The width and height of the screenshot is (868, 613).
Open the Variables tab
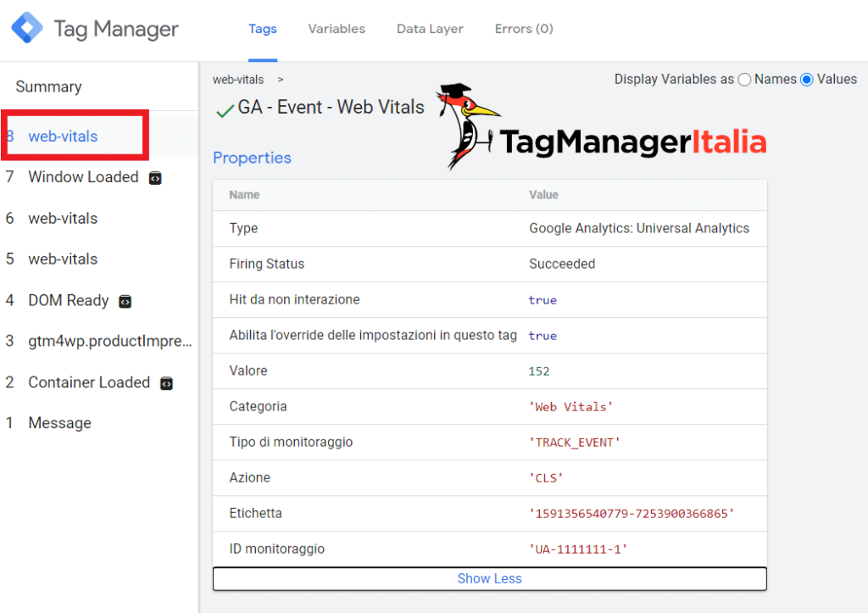[x=337, y=29]
